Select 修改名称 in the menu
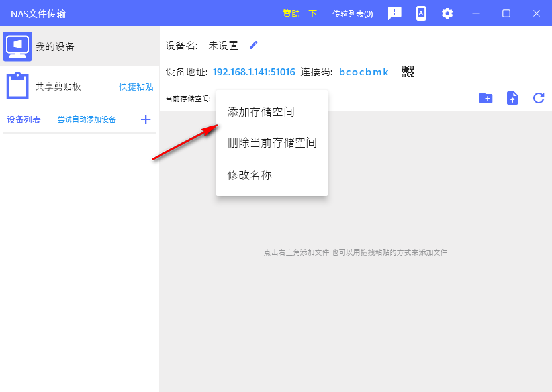Screen dimensions: 552x392 (250, 175)
